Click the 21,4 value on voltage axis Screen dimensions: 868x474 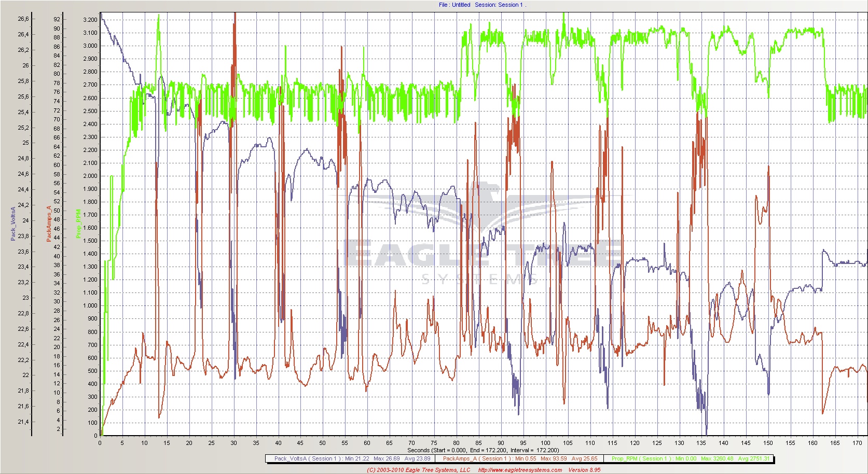click(x=23, y=422)
